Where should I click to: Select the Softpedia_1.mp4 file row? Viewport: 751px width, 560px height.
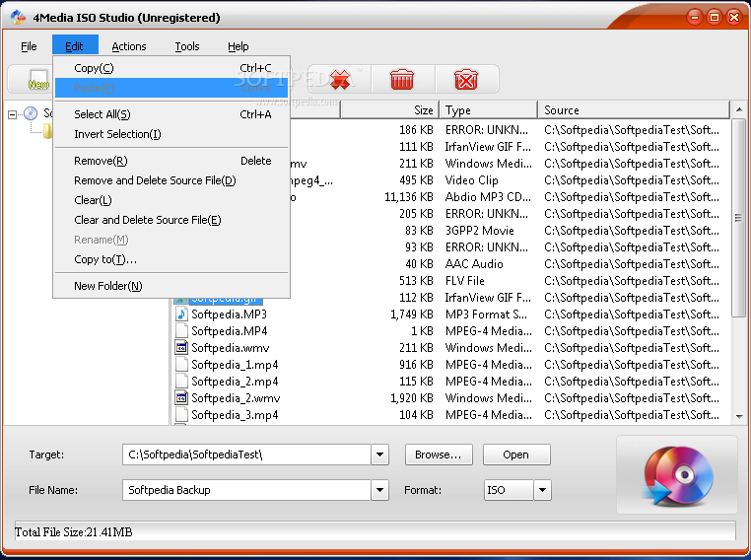(450, 365)
